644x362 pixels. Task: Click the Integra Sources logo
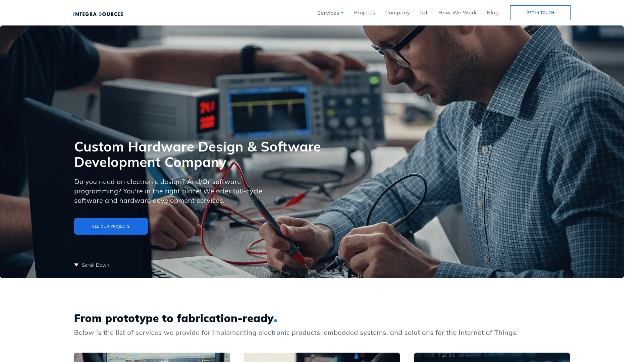(x=98, y=14)
